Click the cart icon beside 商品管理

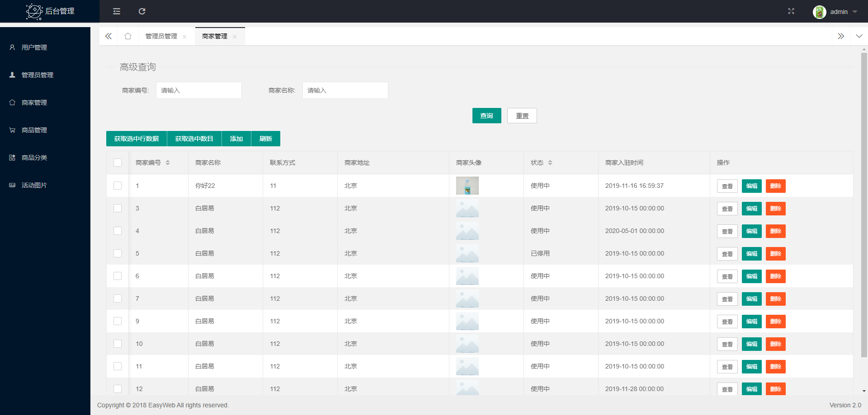(x=12, y=130)
